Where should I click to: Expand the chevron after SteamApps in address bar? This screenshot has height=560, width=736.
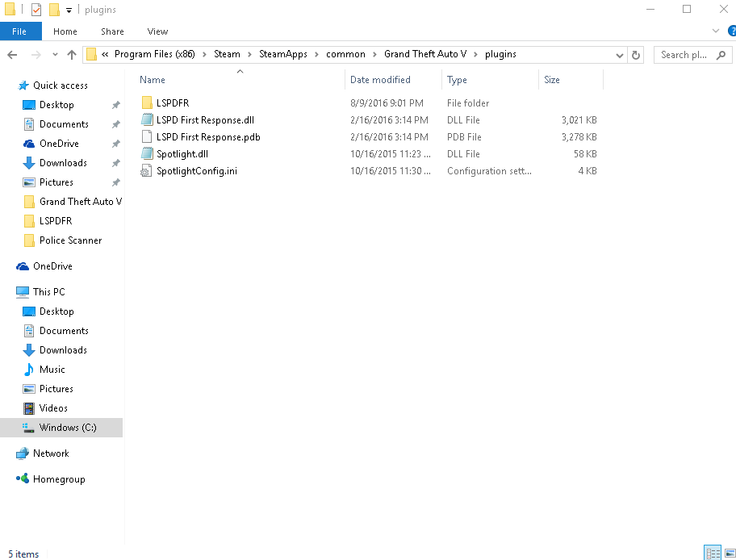coord(316,55)
